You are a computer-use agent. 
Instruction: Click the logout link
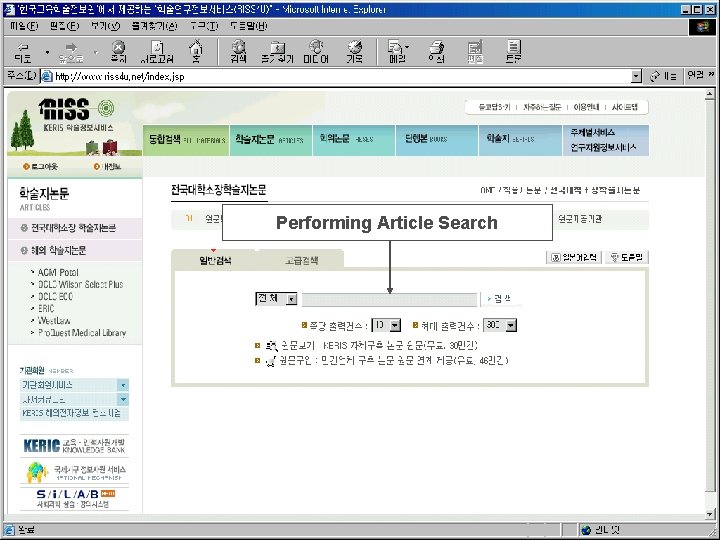click(x=40, y=167)
